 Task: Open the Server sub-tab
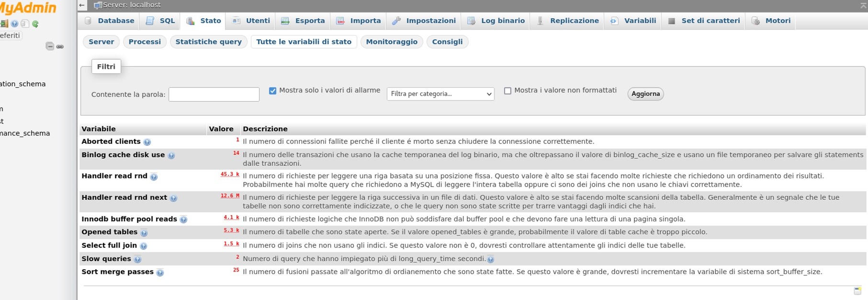(x=101, y=42)
